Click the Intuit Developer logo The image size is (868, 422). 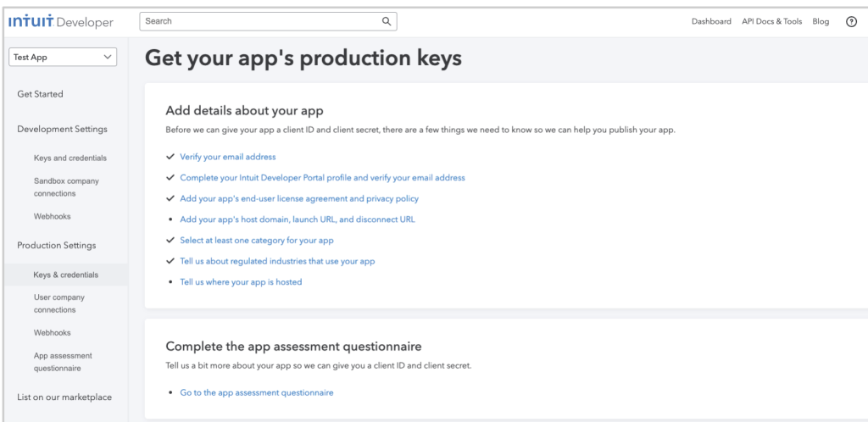pyautogui.click(x=61, y=21)
